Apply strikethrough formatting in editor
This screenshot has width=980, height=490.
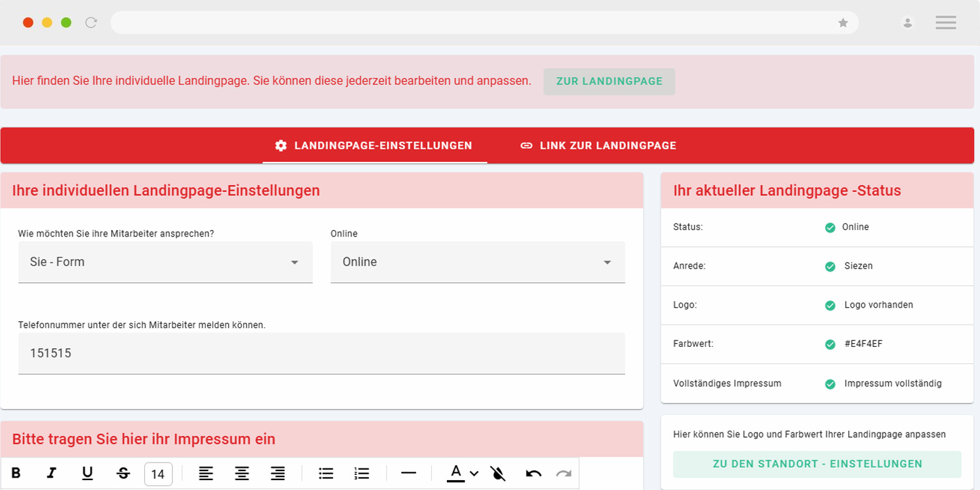click(x=123, y=474)
